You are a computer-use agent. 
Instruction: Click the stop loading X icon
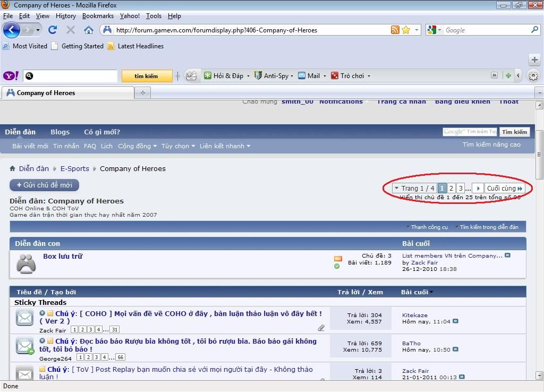click(x=71, y=30)
